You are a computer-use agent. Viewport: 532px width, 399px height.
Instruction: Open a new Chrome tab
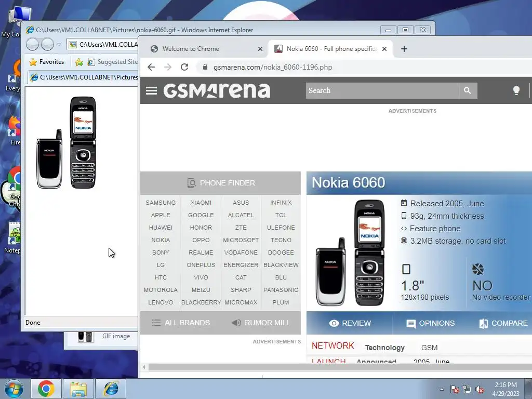[x=404, y=49]
